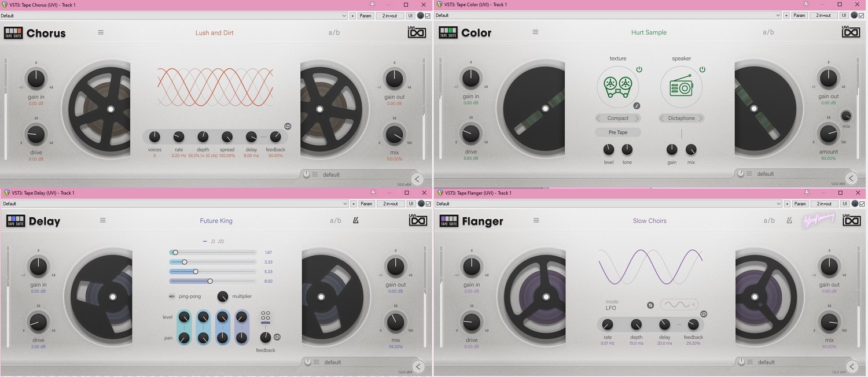This screenshot has width=868, height=377.
Task: Toggle the Chorus plugin bypass checkbox
Action: click(428, 16)
